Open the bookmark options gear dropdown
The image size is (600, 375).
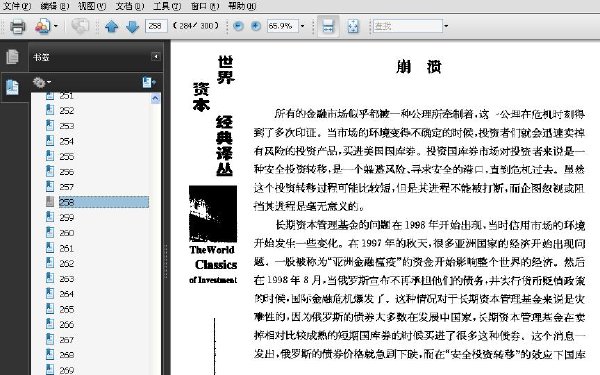point(41,82)
